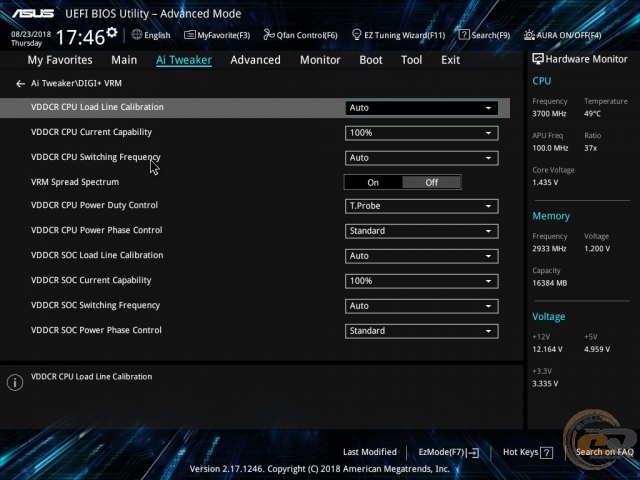Toggle AURA ON/OFF(F4) lighting

(x=562, y=35)
